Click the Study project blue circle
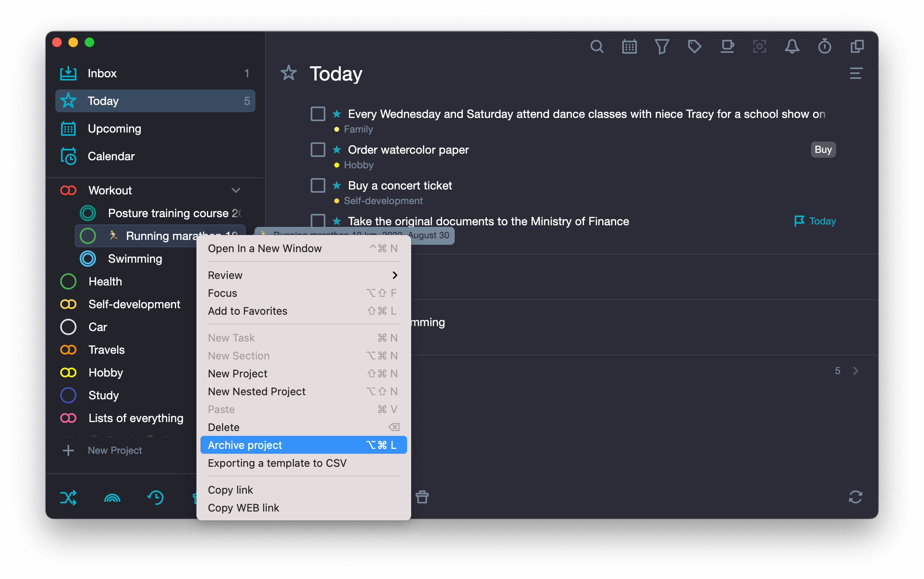 pos(68,395)
